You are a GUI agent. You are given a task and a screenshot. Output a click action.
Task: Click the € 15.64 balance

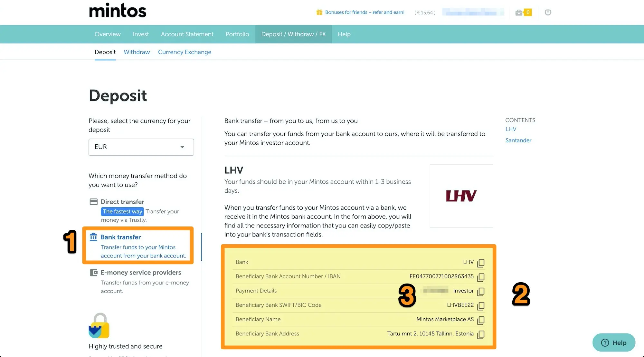425,13
